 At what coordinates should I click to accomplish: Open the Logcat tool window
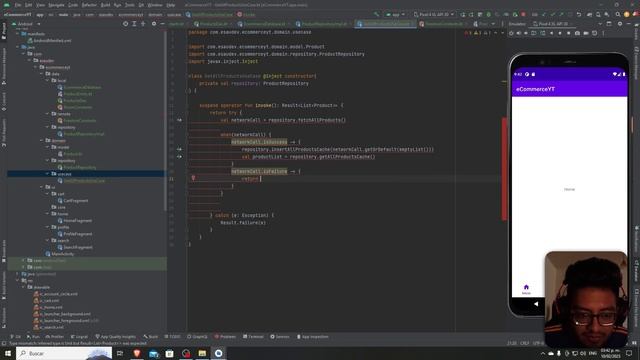(x=79, y=337)
